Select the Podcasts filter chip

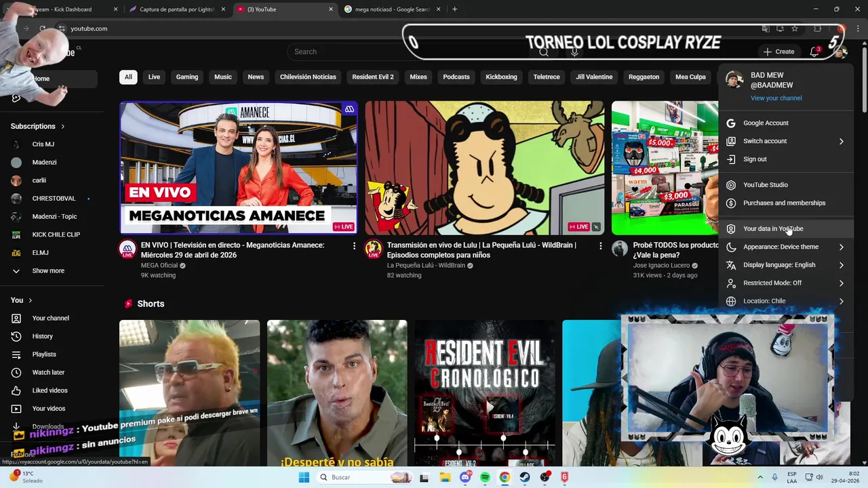click(456, 77)
